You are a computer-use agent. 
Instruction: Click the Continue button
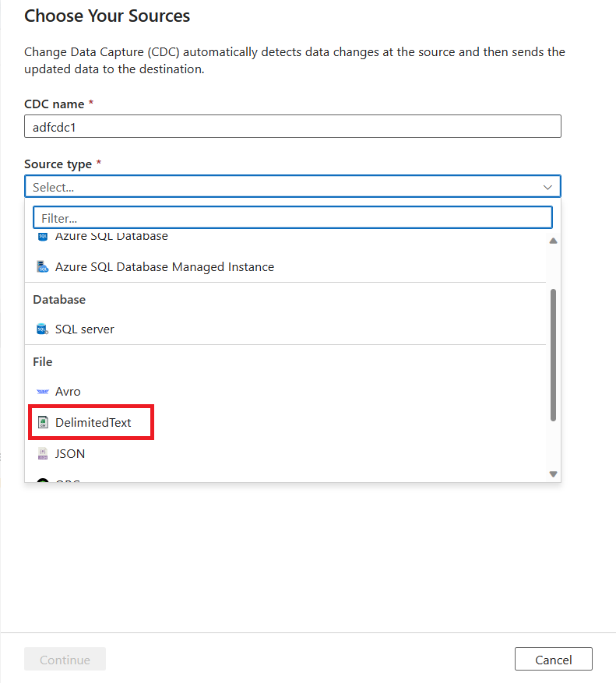tap(65, 659)
